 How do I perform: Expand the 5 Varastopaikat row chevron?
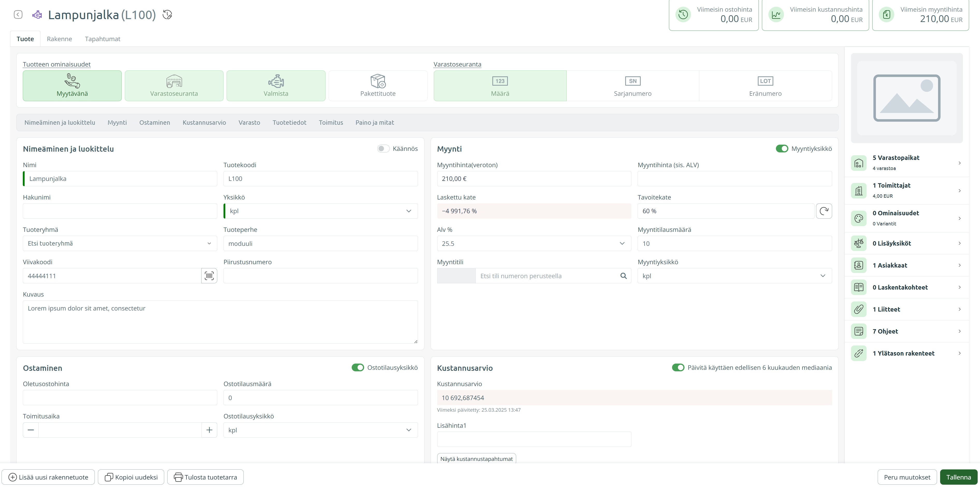click(960, 163)
